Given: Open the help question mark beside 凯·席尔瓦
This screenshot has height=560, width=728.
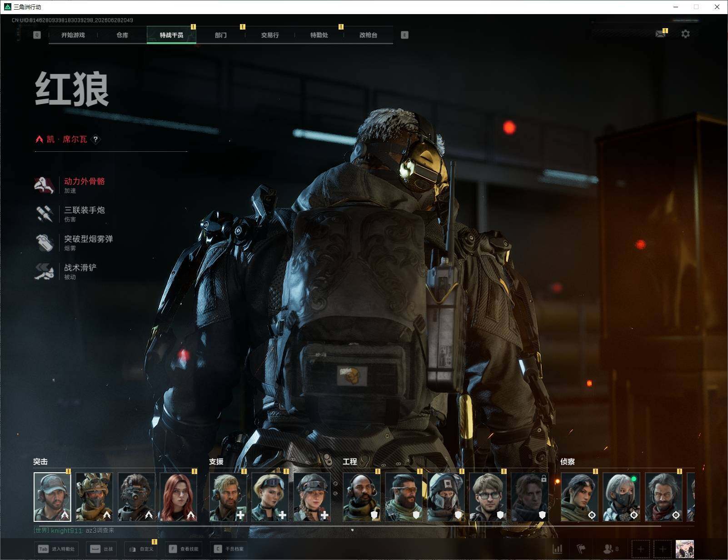Looking at the screenshot, I should tap(95, 139).
